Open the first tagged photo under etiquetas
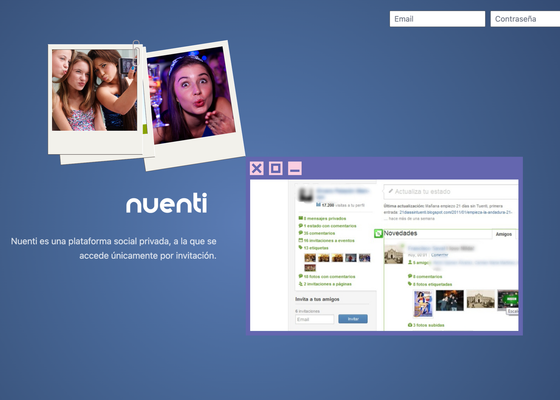 point(310,258)
